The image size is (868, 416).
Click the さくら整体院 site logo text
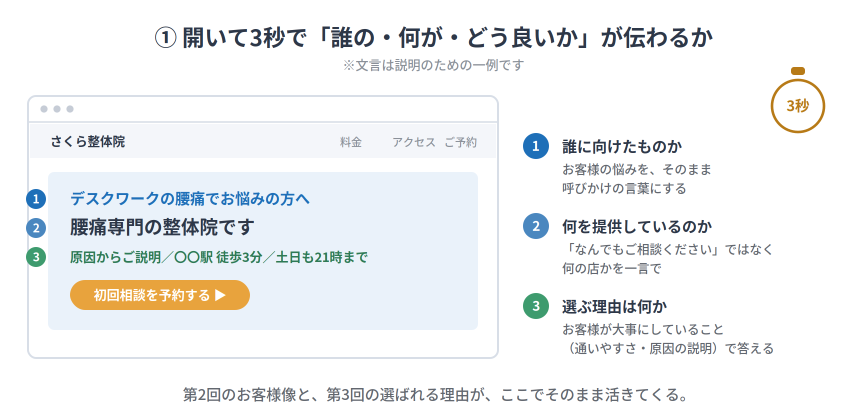87,141
